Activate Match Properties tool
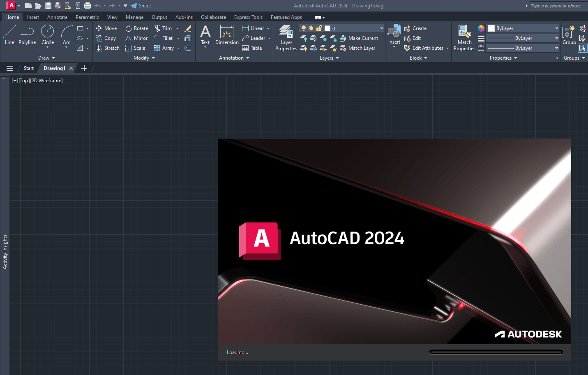The width and height of the screenshot is (588, 375). (464, 37)
